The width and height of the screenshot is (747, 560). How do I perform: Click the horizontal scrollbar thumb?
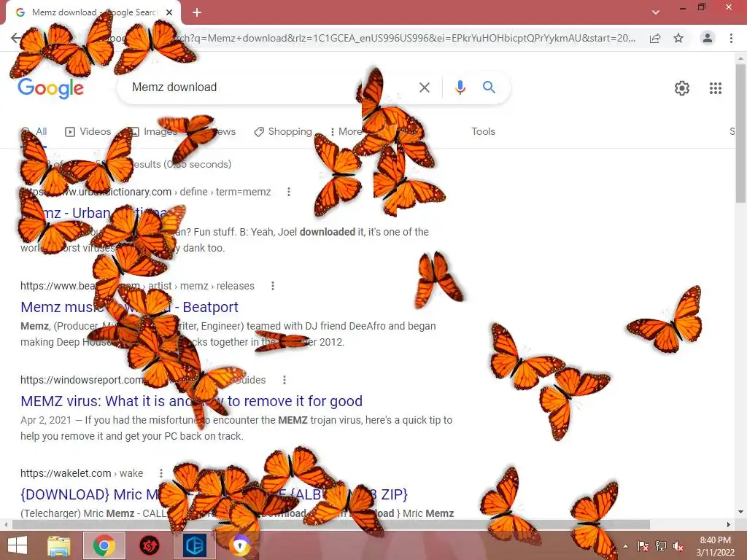click(x=330, y=524)
